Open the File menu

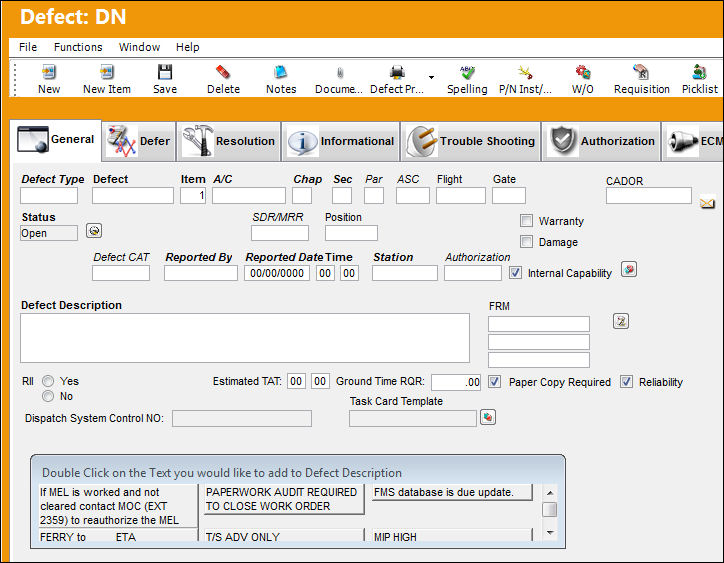[28, 47]
